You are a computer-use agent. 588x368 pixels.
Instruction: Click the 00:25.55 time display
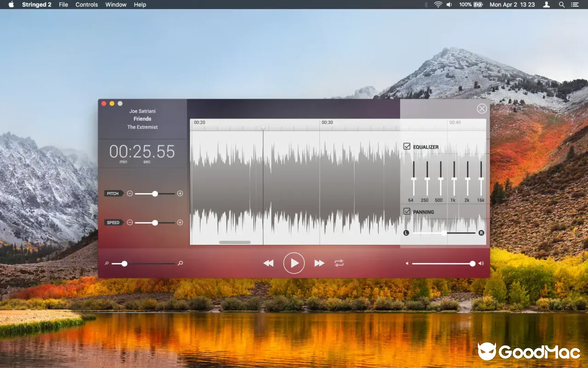142,151
